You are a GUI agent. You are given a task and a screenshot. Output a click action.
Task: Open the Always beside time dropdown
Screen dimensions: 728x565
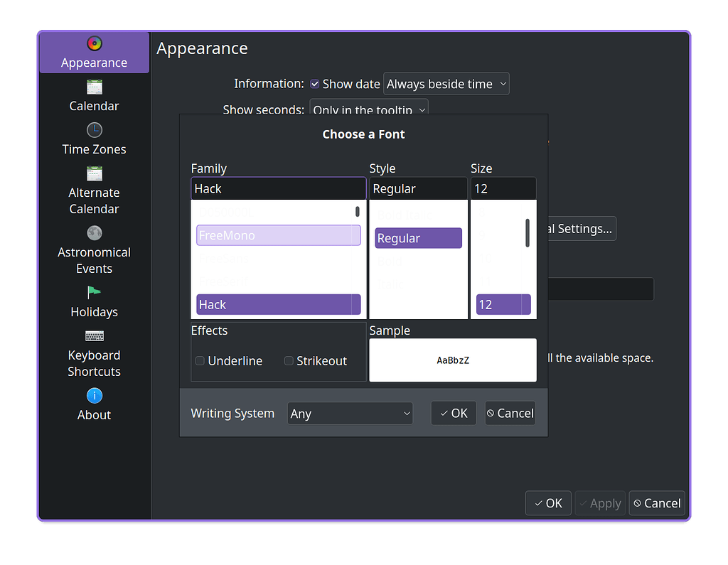446,84
